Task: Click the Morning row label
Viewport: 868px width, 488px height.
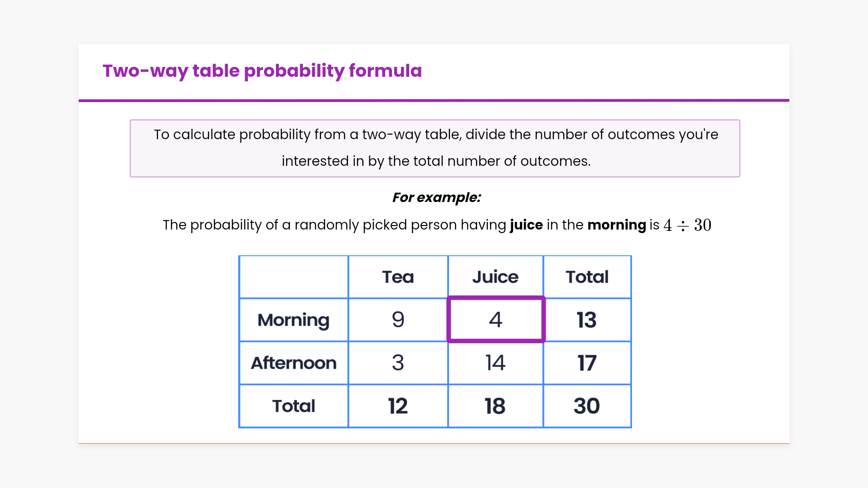Action: coord(293,320)
